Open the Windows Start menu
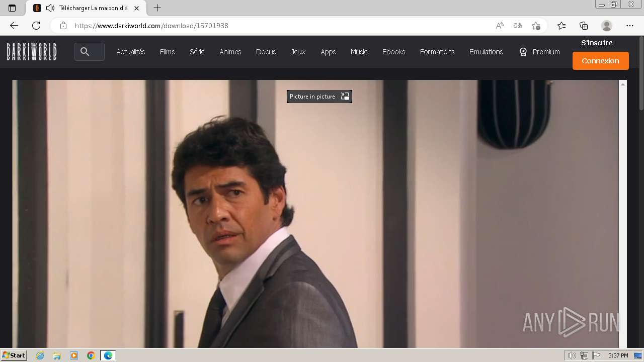 (x=14, y=355)
